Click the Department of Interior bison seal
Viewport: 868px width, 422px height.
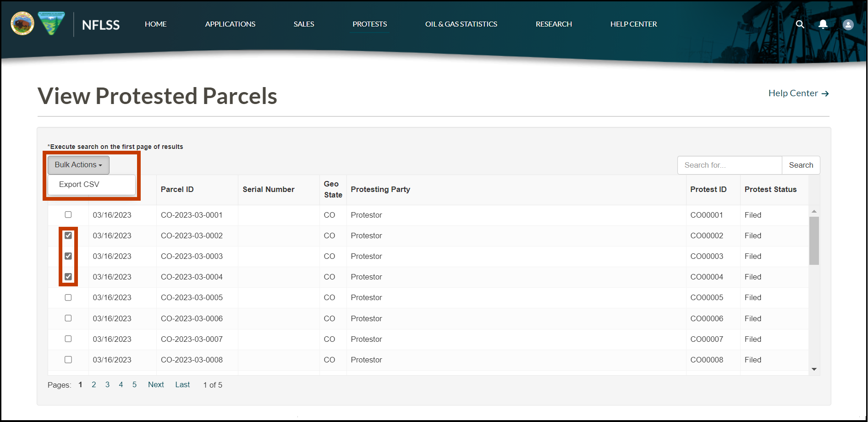coord(22,24)
